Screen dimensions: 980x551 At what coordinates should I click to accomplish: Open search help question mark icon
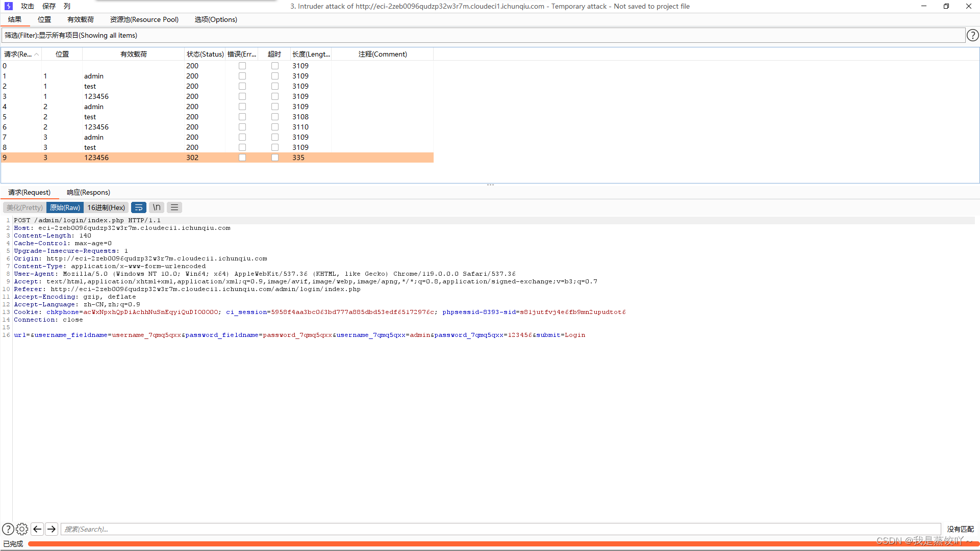(8, 529)
